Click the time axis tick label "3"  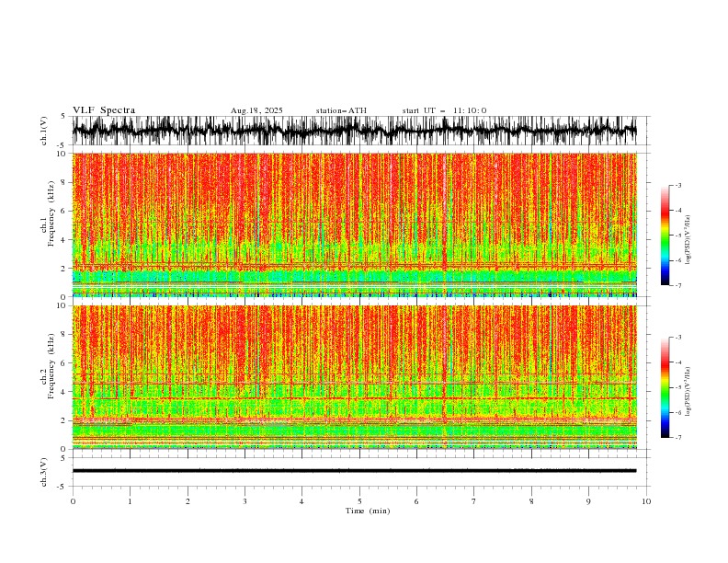point(245,501)
